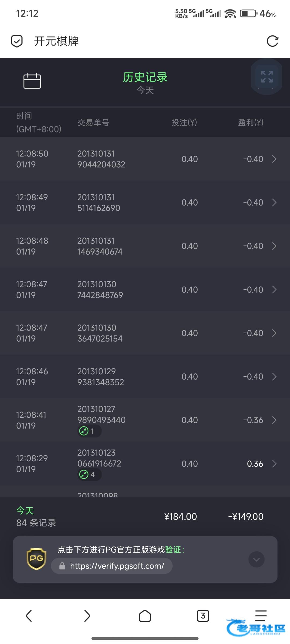Tap the 今天 summary label at bottom
The image size is (290, 644).
coord(25,510)
